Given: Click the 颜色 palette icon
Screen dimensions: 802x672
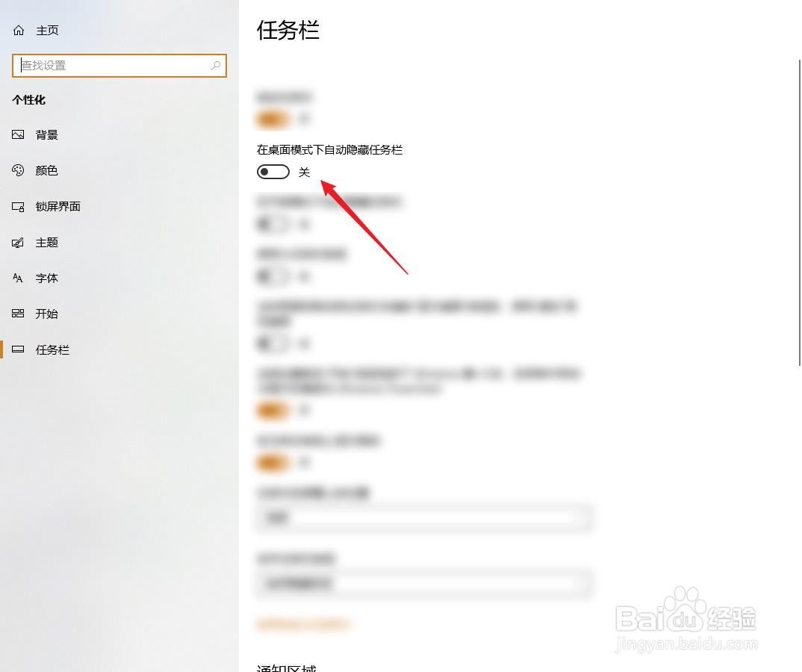Looking at the screenshot, I should 18,170.
